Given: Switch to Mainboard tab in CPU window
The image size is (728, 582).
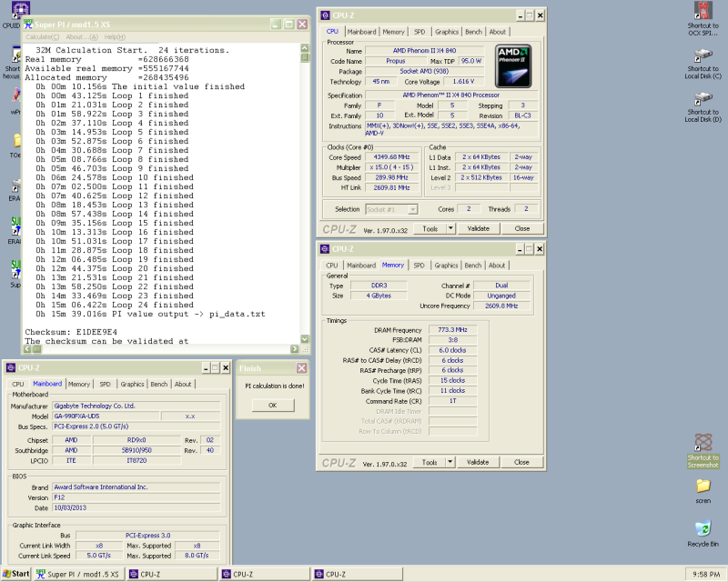Looking at the screenshot, I should pos(361,32).
